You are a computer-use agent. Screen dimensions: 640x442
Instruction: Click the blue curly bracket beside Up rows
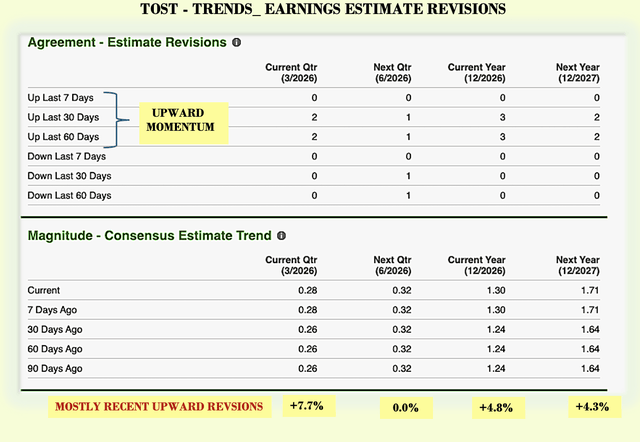click(116, 120)
